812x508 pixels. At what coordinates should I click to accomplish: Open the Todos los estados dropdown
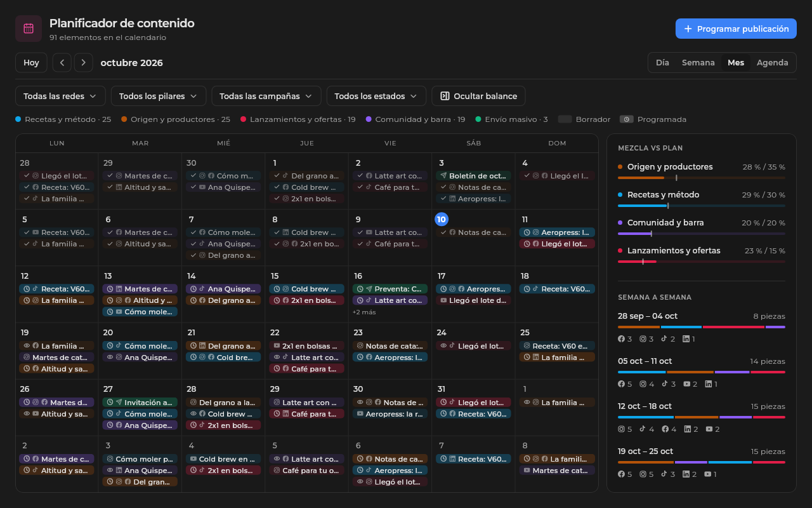[x=376, y=96]
